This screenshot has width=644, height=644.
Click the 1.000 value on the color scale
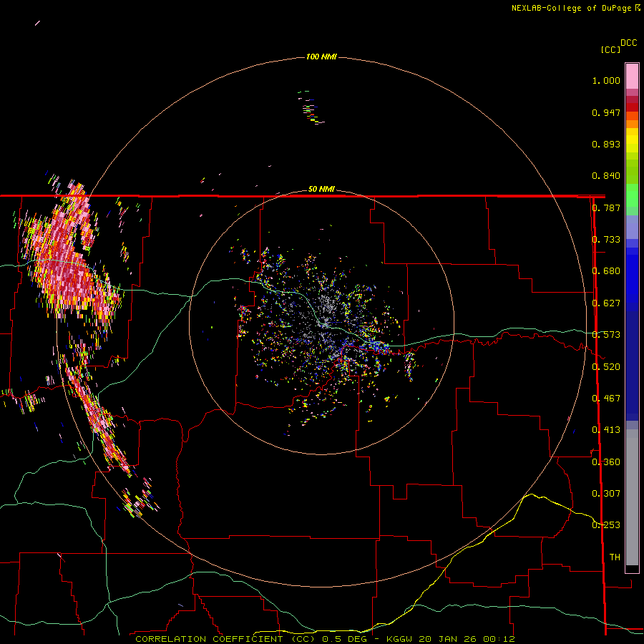coord(606,80)
